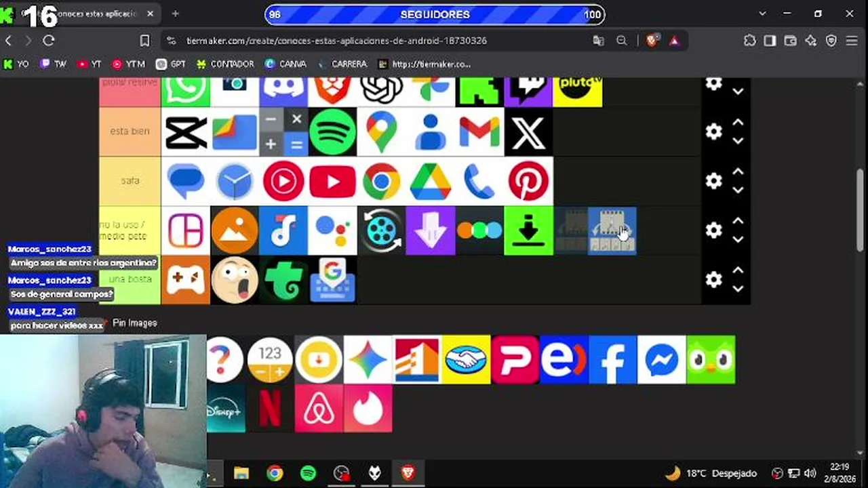The height and width of the screenshot is (488, 868).
Task: Move the esta bien tier up
Action: pyautogui.click(x=738, y=123)
